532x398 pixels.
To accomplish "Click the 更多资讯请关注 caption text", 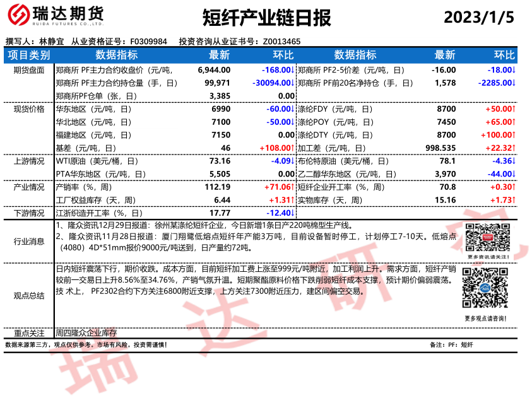I will tap(485, 257).
